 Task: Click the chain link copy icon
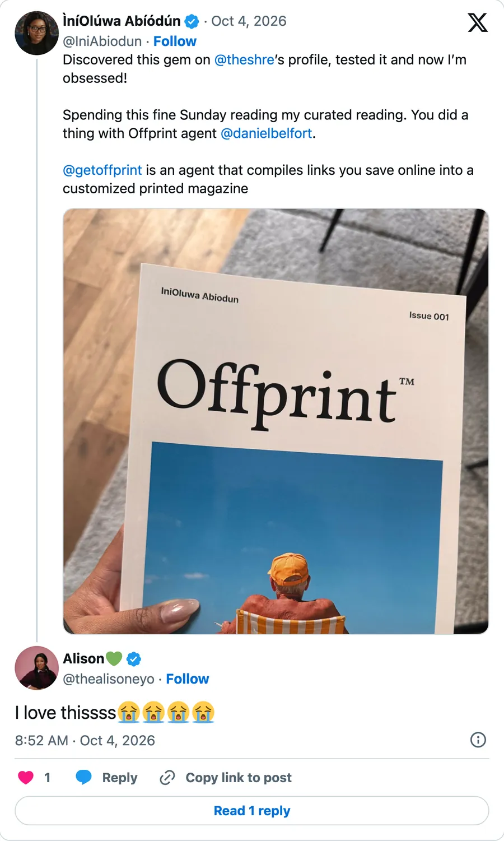[x=167, y=777]
